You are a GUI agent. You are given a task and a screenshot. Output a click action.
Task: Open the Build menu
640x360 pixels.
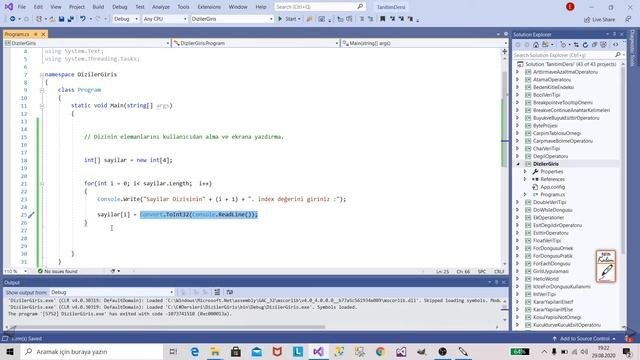pyautogui.click(x=98, y=7)
